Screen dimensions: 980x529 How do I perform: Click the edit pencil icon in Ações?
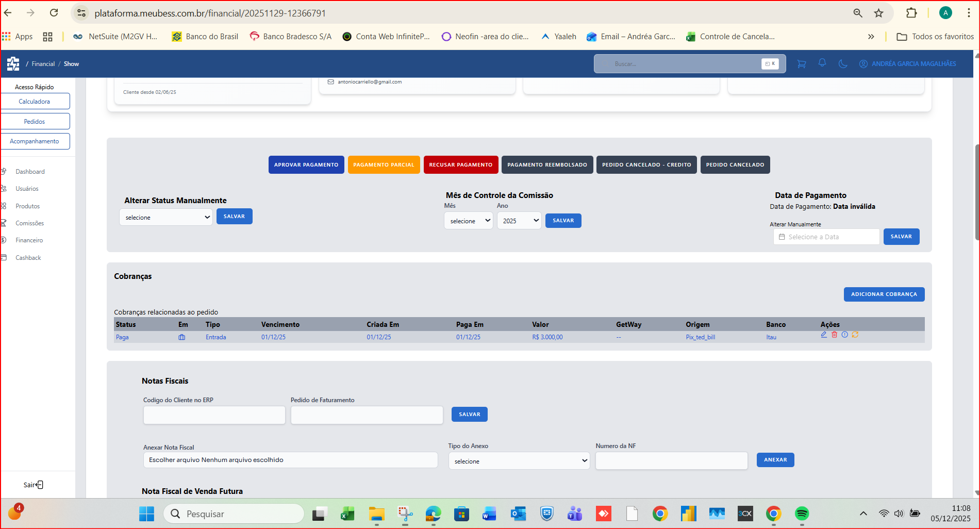click(x=824, y=335)
